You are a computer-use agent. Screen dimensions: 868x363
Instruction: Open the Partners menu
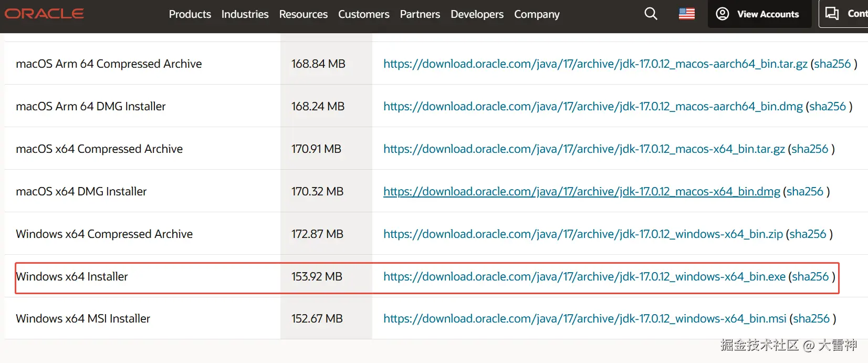pos(420,14)
